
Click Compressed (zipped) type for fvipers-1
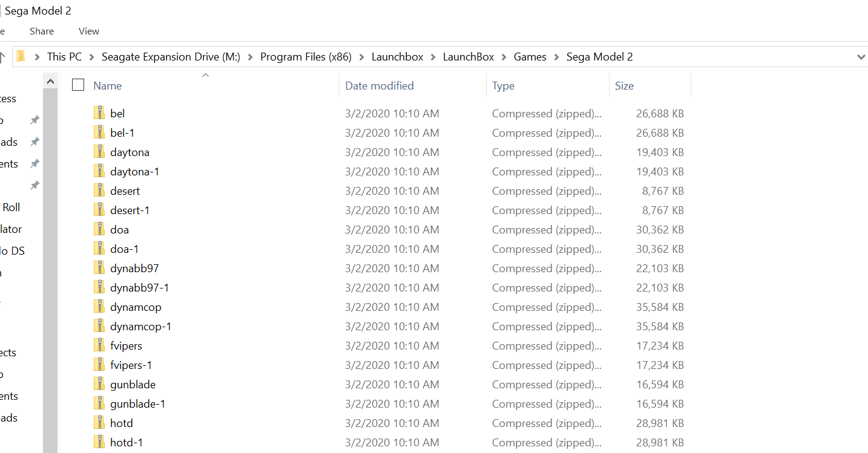click(547, 365)
